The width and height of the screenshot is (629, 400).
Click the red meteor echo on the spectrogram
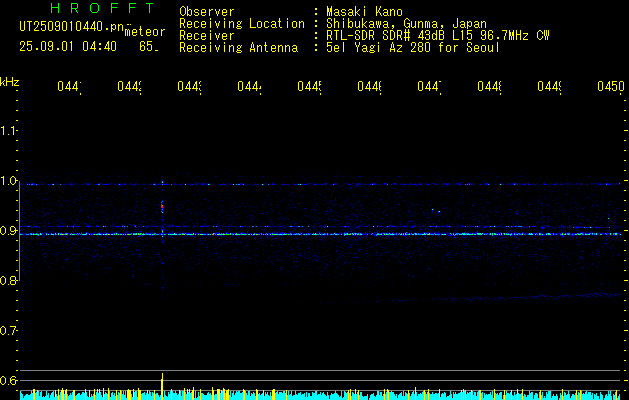[x=162, y=207]
